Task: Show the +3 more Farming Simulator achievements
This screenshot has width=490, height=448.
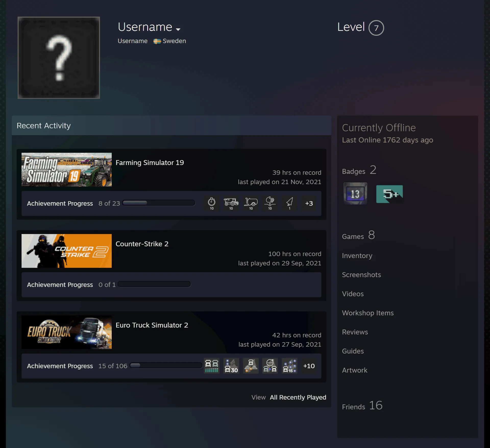Action: point(309,203)
